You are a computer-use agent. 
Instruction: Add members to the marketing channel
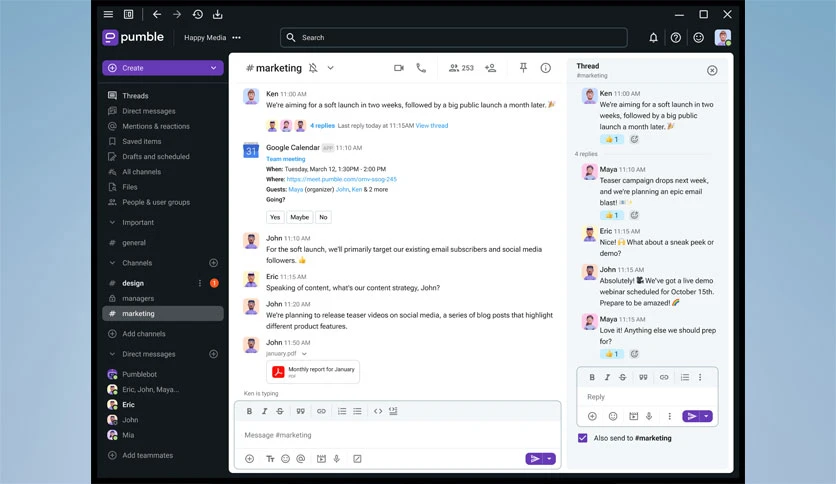pos(491,68)
